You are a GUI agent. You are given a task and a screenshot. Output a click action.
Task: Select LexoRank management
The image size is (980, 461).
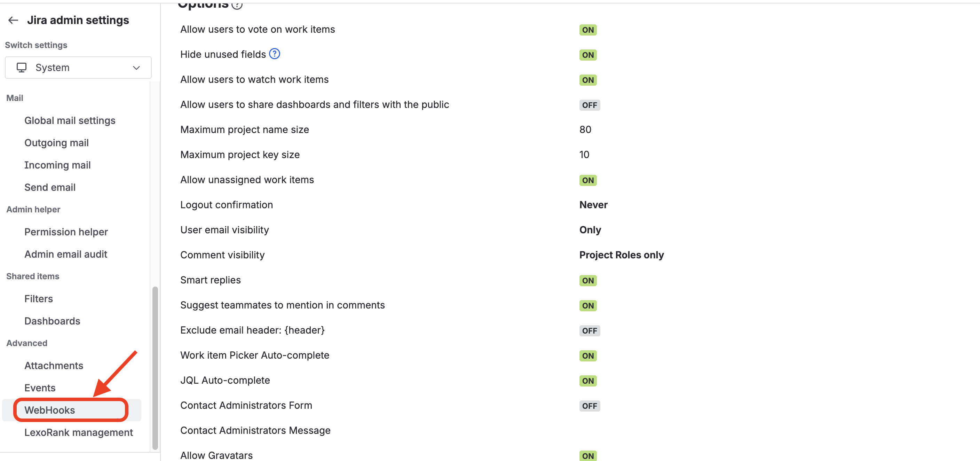tap(78, 432)
